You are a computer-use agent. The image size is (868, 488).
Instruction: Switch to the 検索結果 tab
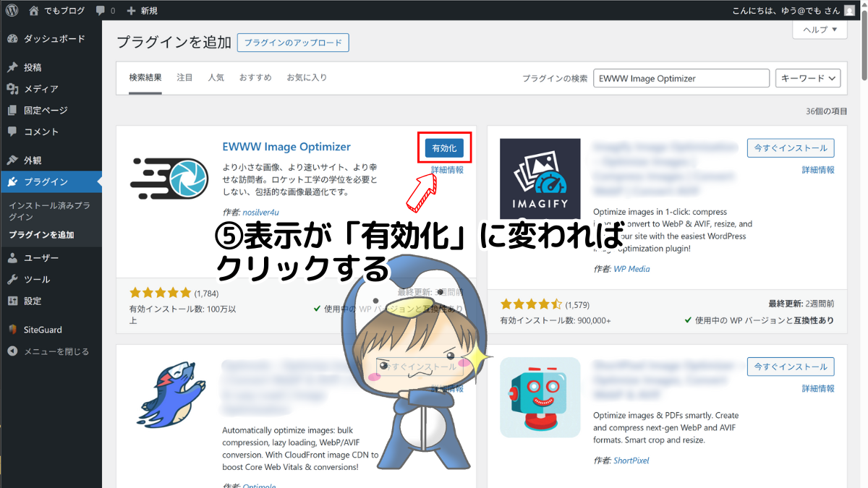tap(145, 77)
